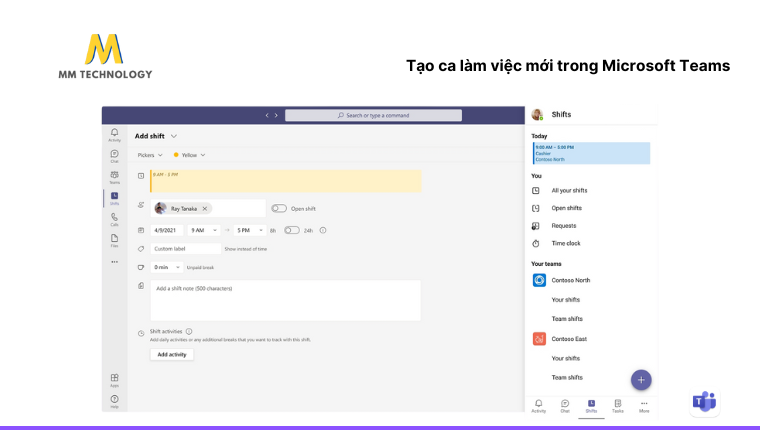The image size is (760, 430).
Task: Click the 9 AM - 5 PM shift preview
Action: [x=285, y=181]
